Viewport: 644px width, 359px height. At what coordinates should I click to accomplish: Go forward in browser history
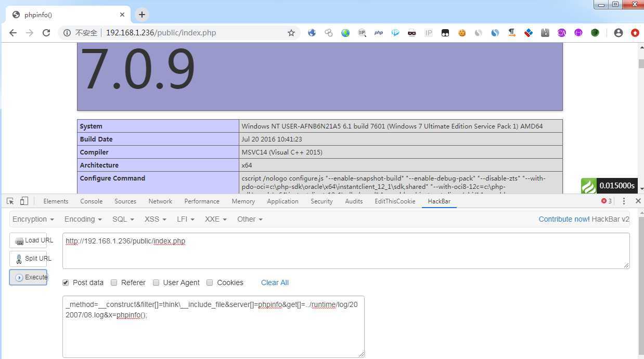pos(30,33)
